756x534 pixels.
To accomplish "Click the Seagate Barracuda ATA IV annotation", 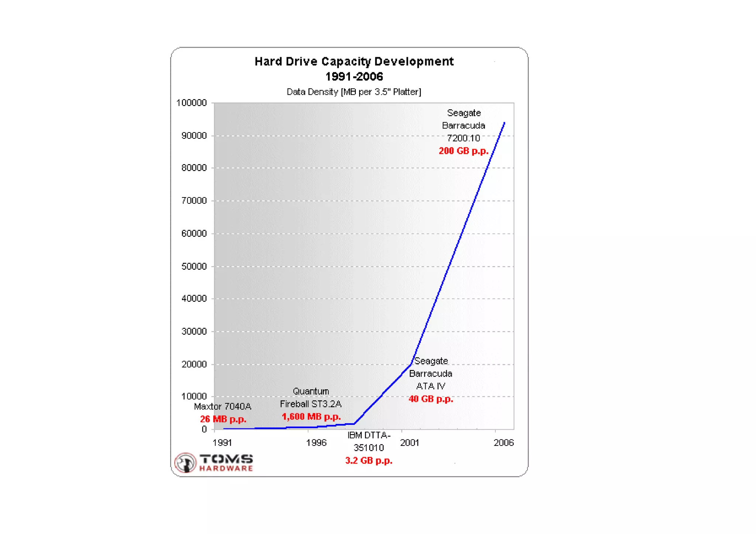I will [x=430, y=373].
